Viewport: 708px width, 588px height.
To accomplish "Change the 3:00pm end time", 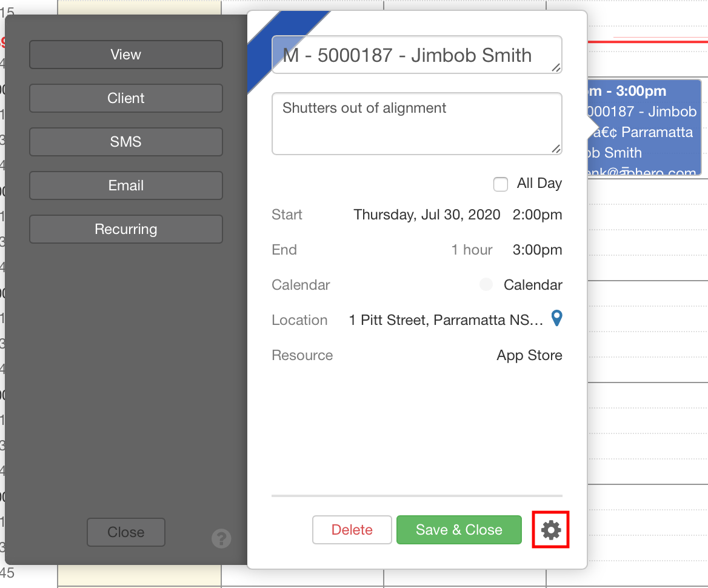I will pos(537,250).
